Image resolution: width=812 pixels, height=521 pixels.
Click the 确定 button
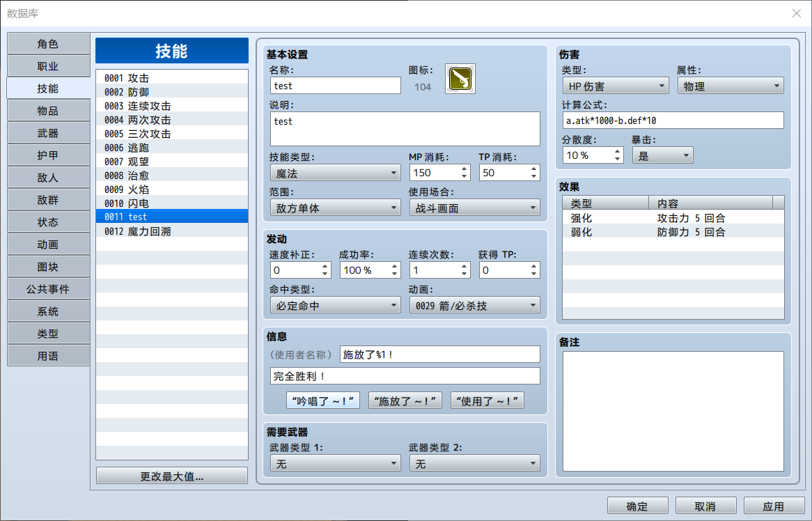coord(637,506)
